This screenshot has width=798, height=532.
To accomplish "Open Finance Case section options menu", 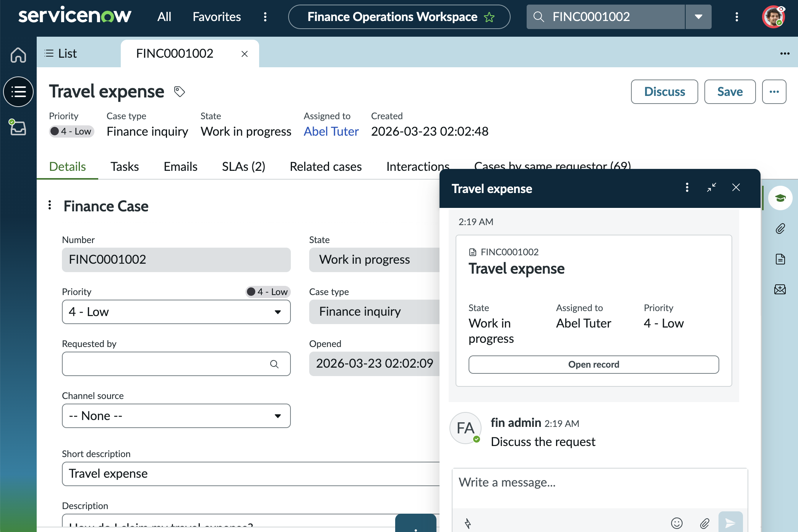I will point(50,205).
